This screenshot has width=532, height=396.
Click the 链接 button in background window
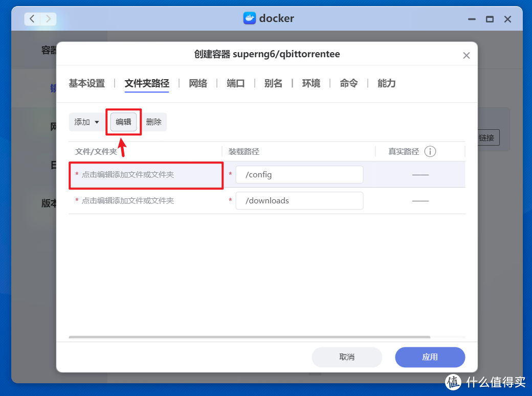coord(489,137)
